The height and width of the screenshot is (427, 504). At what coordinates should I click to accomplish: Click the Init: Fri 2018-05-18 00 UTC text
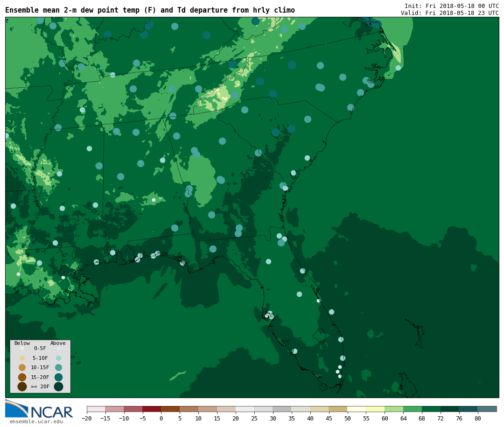tap(452, 6)
